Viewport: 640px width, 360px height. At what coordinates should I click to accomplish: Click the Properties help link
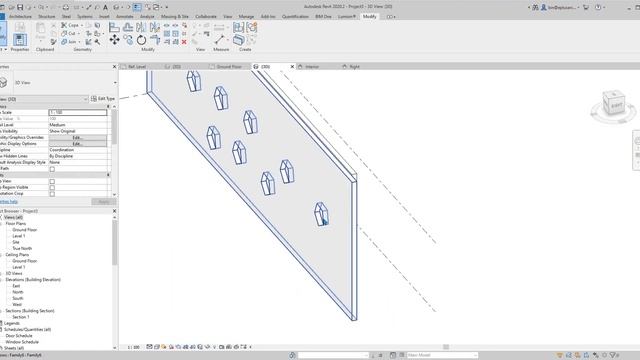pyautogui.click(x=9, y=202)
